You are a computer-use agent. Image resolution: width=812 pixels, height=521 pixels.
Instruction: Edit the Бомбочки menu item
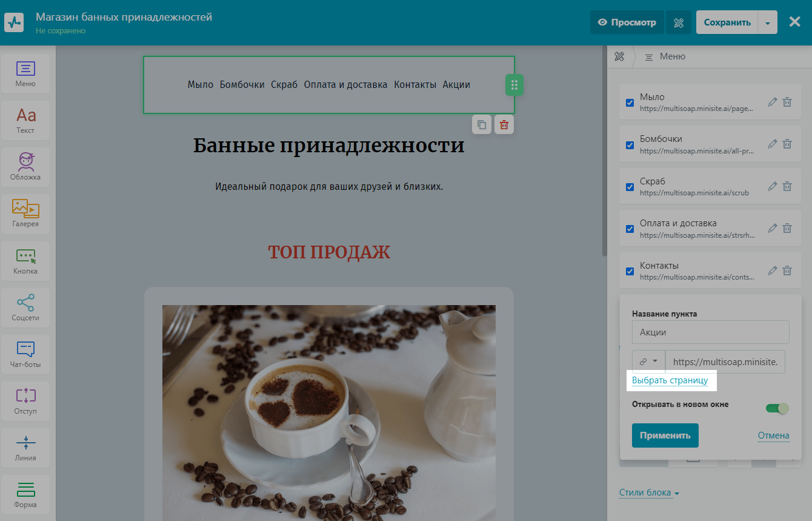[772, 144]
